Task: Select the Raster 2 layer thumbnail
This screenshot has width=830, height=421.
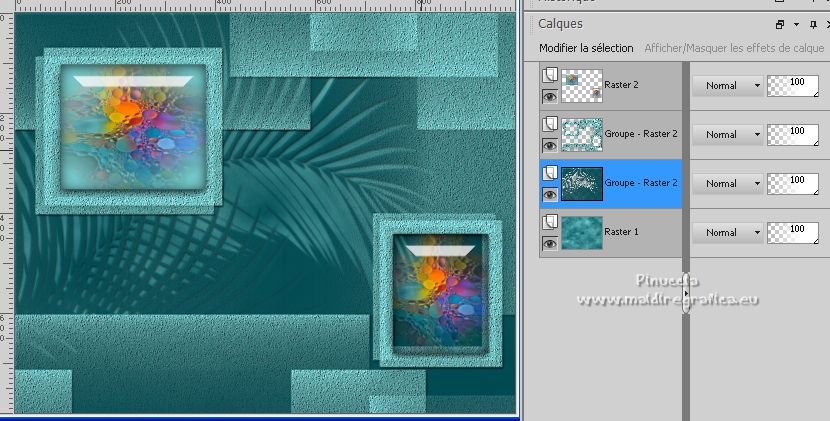Action: coord(582,85)
